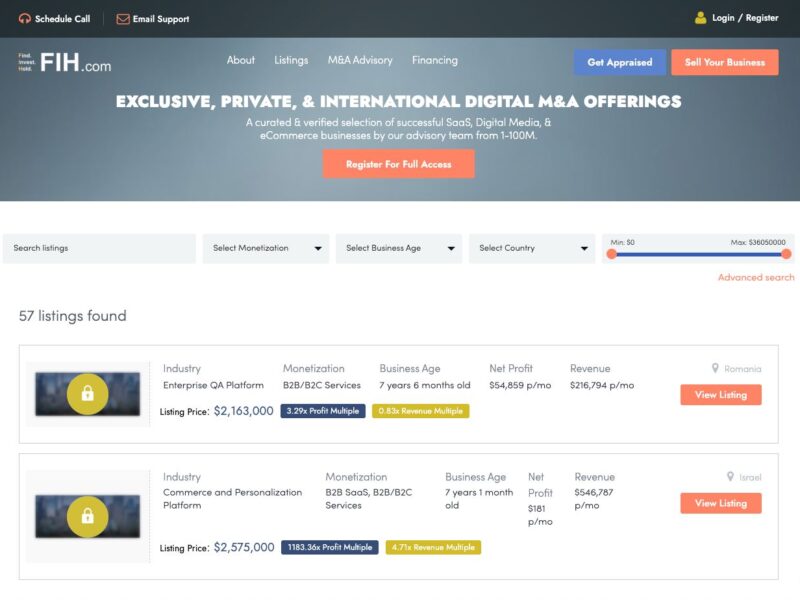The image size is (800, 600).
Task: Click the blurred thumbnail of the Romania listing
Action: coord(88,394)
